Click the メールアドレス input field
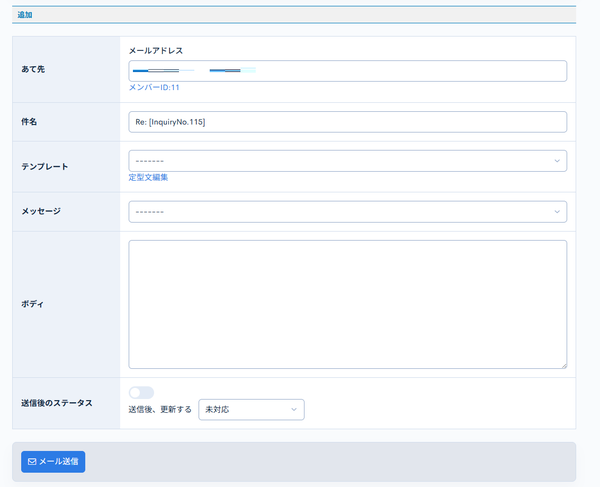The width and height of the screenshot is (600, 487). (347, 71)
